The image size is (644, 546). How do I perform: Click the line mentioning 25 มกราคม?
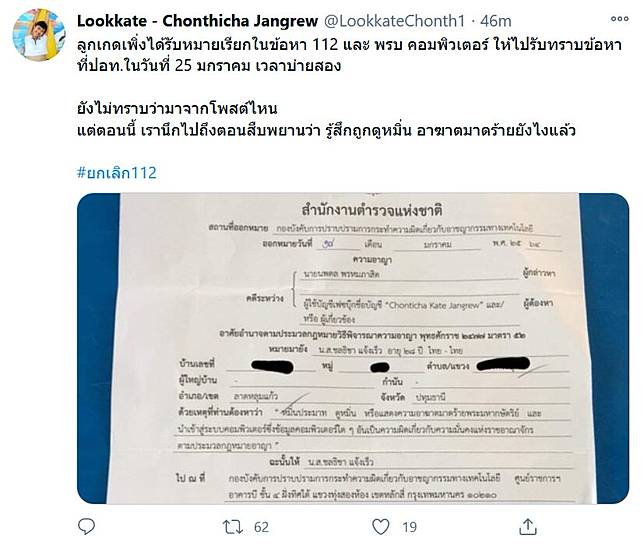pos(209,66)
